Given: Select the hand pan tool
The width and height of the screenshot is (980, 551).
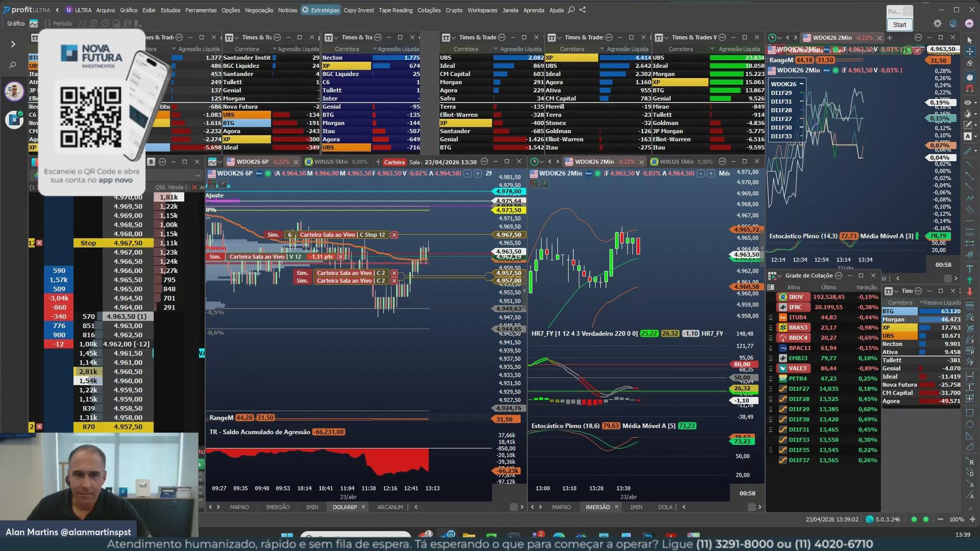Looking at the screenshot, I should (x=969, y=77).
